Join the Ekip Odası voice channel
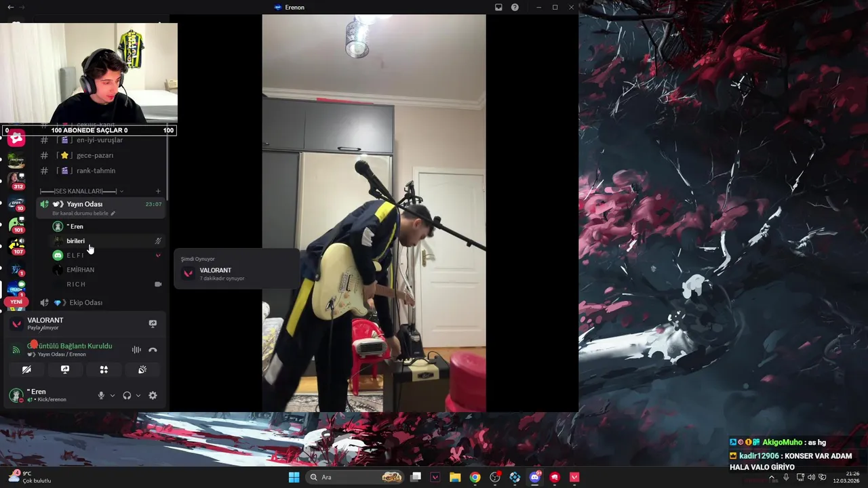The height and width of the screenshot is (488, 868). (100, 302)
